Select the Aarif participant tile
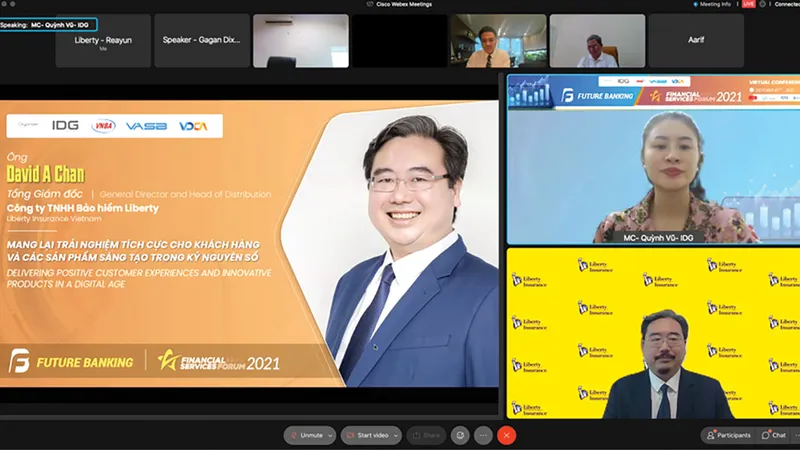Screen dimensions: 800x450 tap(696, 41)
